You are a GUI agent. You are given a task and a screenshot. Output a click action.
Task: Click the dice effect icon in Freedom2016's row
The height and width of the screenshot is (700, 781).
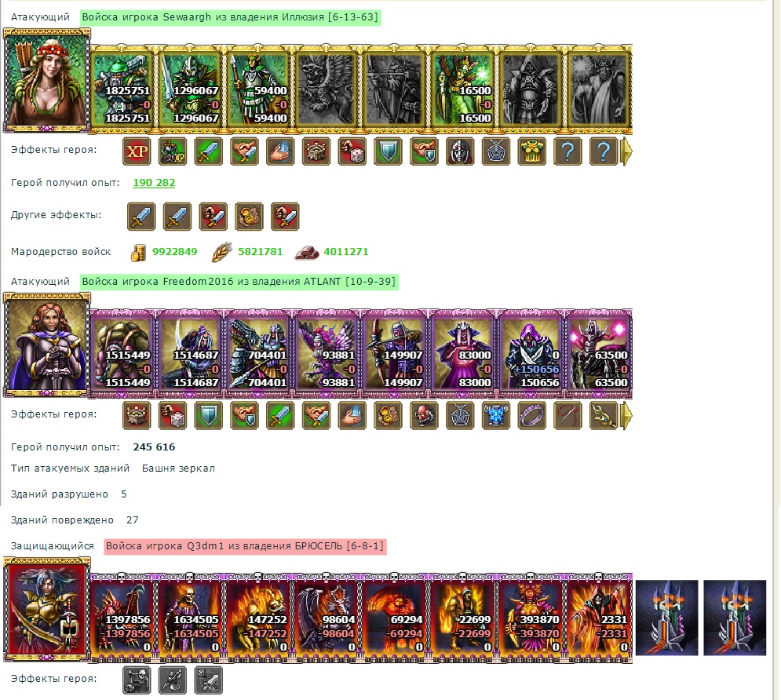(x=173, y=416)
